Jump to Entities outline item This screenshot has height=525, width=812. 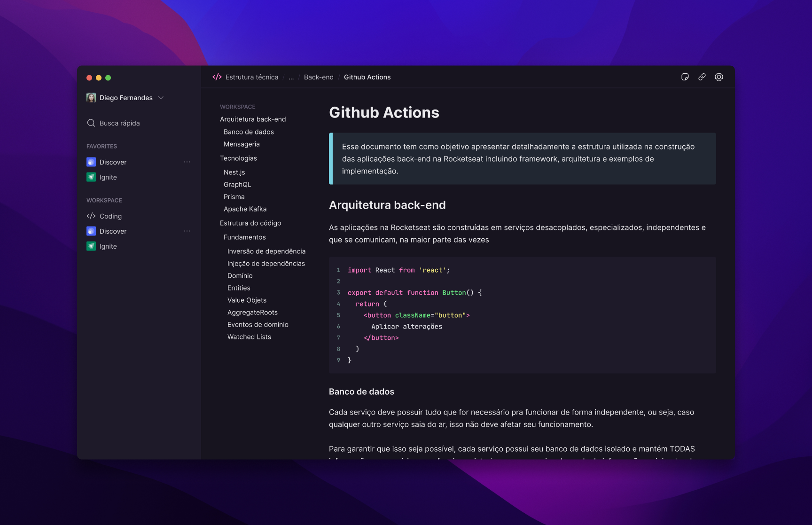[x=239, y=288]
